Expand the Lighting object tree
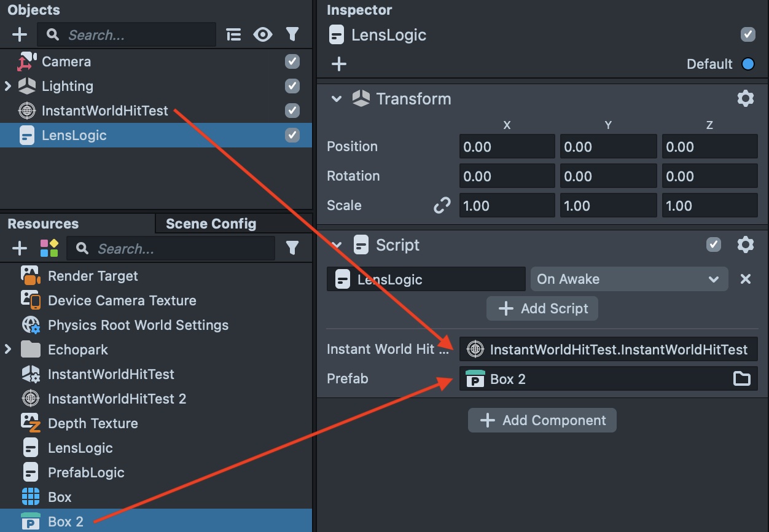 pyautogui.click(x=8, y=86)
